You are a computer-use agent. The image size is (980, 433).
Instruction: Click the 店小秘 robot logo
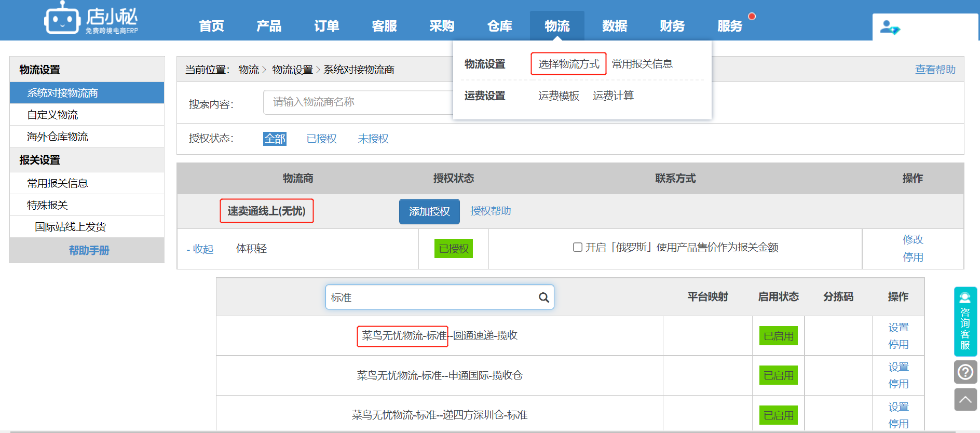[91, 19]
